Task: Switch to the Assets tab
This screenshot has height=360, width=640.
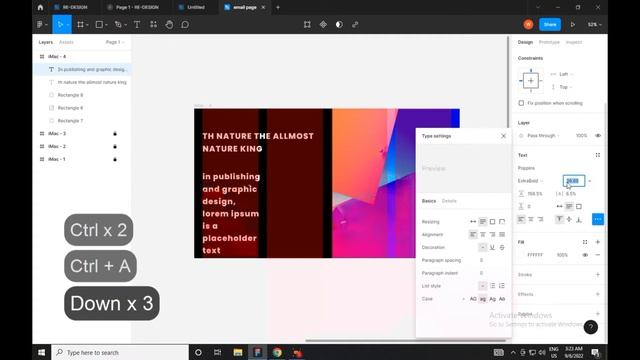Action: [x=66, y=42]
